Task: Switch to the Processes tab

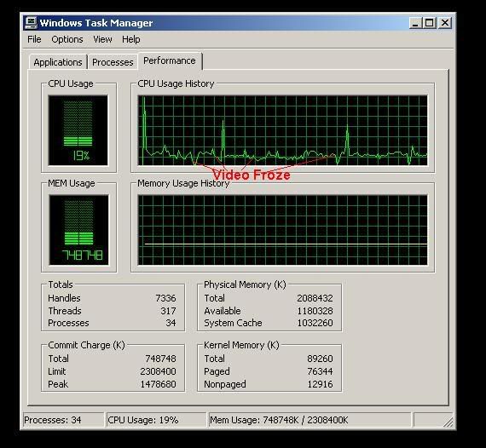Action: click(x=113, y=62)
